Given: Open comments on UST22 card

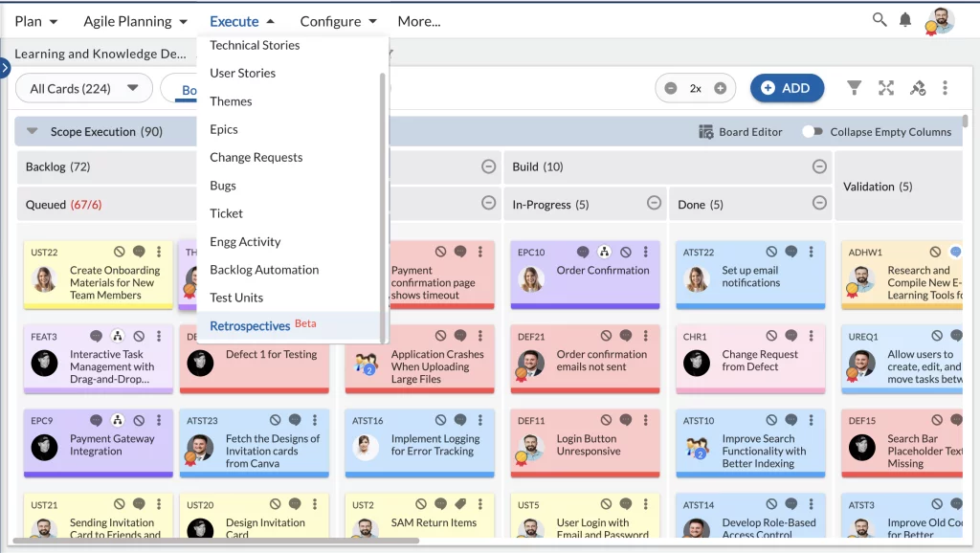Looking at the screenshot, I should coord(139,252).
